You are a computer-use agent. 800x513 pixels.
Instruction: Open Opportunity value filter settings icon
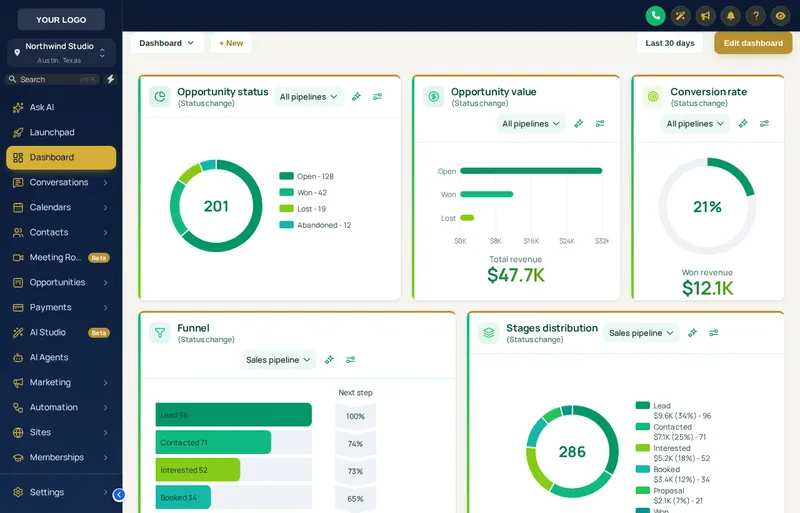click(600, 124)
